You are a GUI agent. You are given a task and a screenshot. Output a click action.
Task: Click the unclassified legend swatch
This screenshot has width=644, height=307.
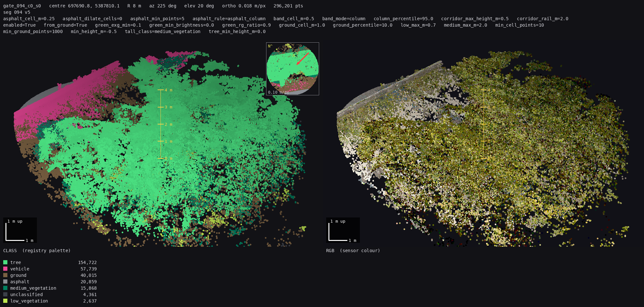coord(5,294)
